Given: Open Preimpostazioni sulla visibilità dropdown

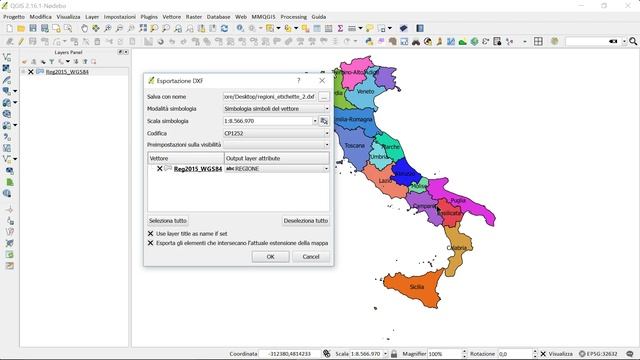Looking at the screenshot, I should 276,145.
